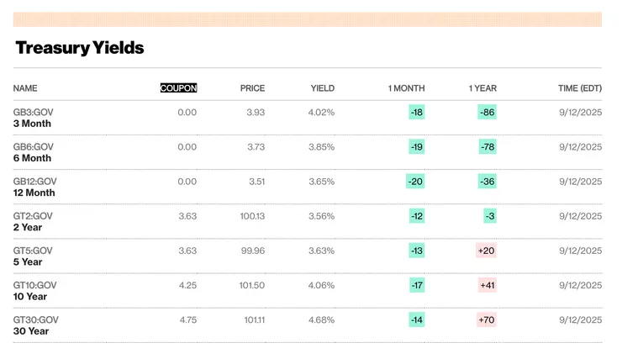Click the red +41 one-year change cell
Viewport: 622px width, 364px height.
click(x=488, y=285)
